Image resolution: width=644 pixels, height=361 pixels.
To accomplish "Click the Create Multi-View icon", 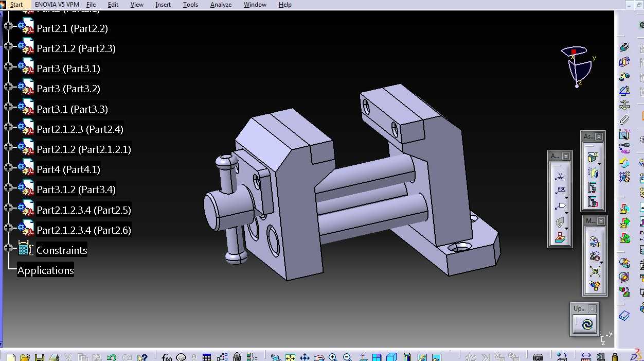I will click(377, 357).
